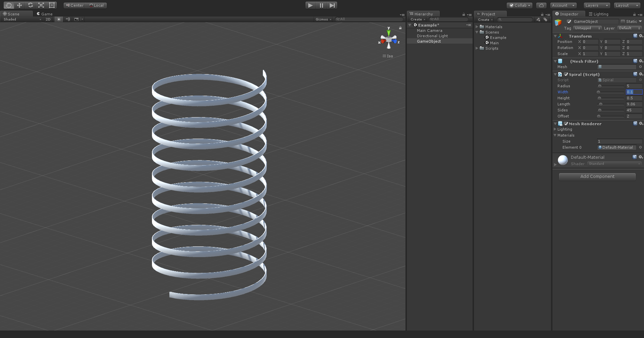Lock the Inspector panel
The width and height of the screenshot is (644, 338).
[x=634, y=14]
